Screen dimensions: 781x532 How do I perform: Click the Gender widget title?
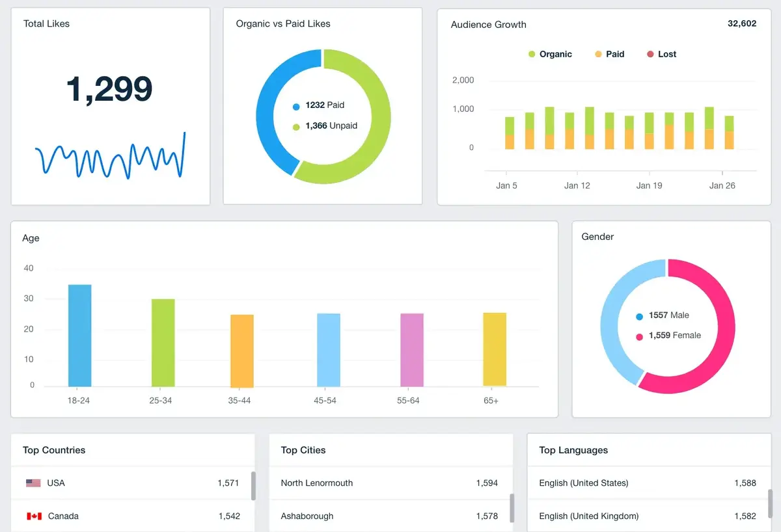pyautogui.click(x=597, y=237)
